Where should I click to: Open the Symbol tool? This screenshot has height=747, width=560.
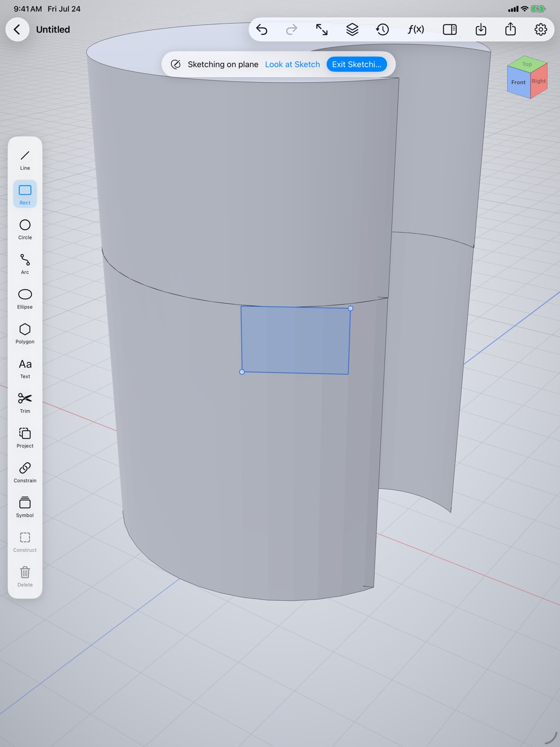point(25,506)
